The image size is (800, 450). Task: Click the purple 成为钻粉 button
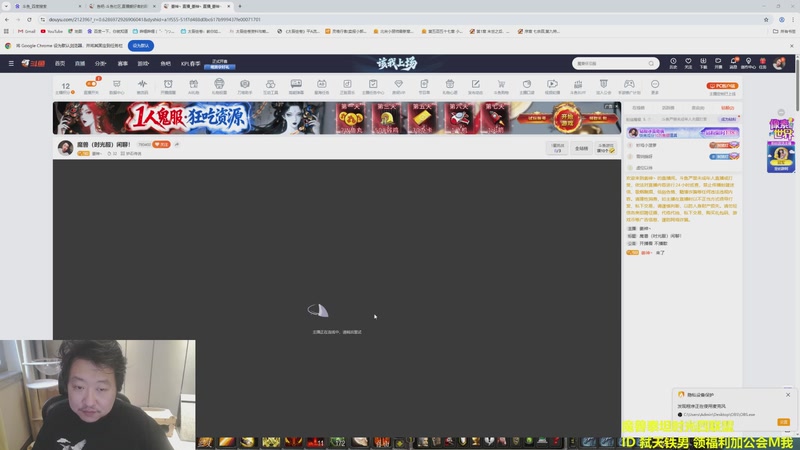pyautogui.click(x=728, y=119)
